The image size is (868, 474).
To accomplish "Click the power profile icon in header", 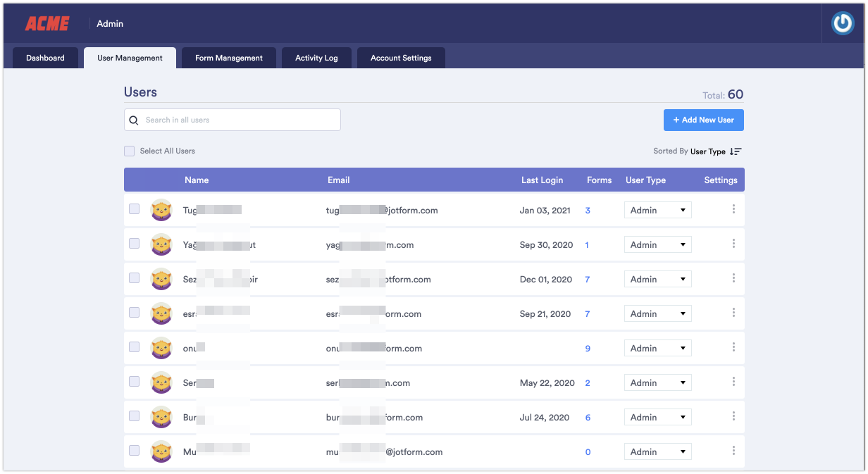I will coord(843,23).
